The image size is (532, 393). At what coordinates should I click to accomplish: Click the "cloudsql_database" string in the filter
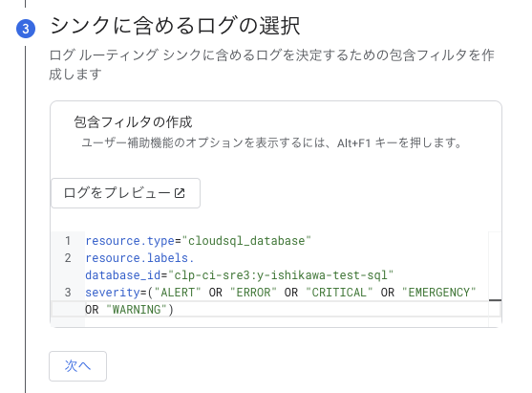(x=246, y=241)
